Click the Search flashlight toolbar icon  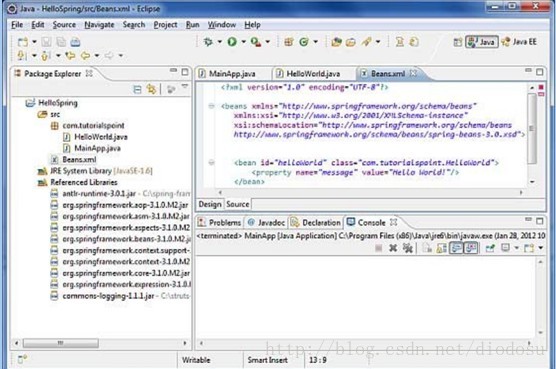[366, 42]
